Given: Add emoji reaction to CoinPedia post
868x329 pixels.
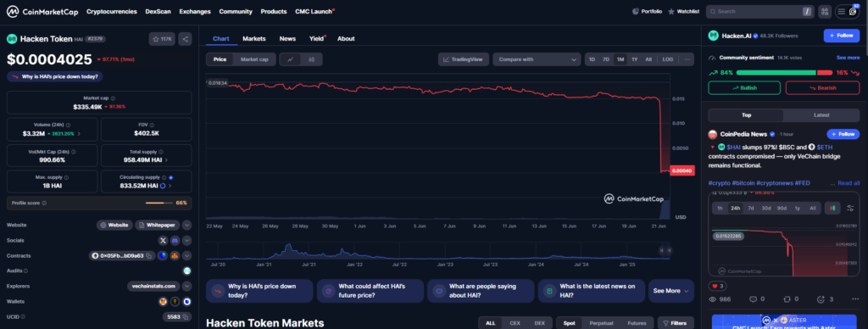Looking at the screenshot, I should point(824,299).
